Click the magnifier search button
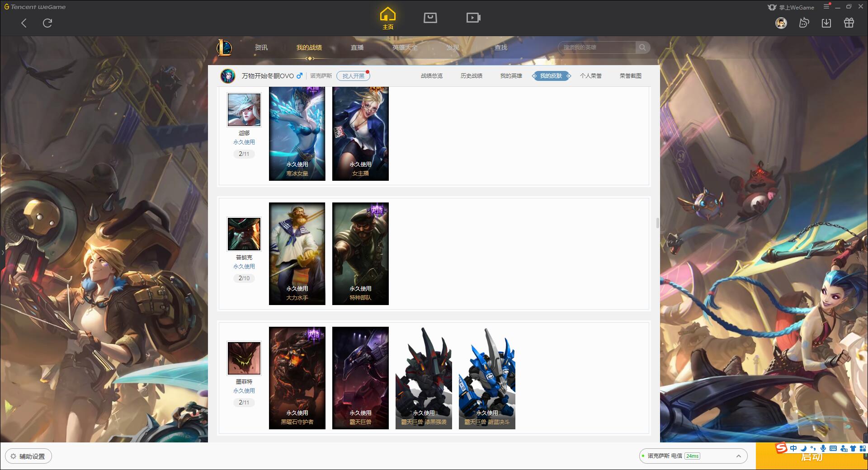 tap(642, 47)
